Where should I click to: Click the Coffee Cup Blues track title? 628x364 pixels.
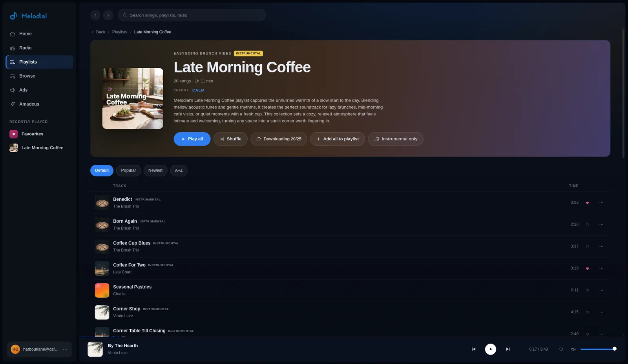[132, 243]
